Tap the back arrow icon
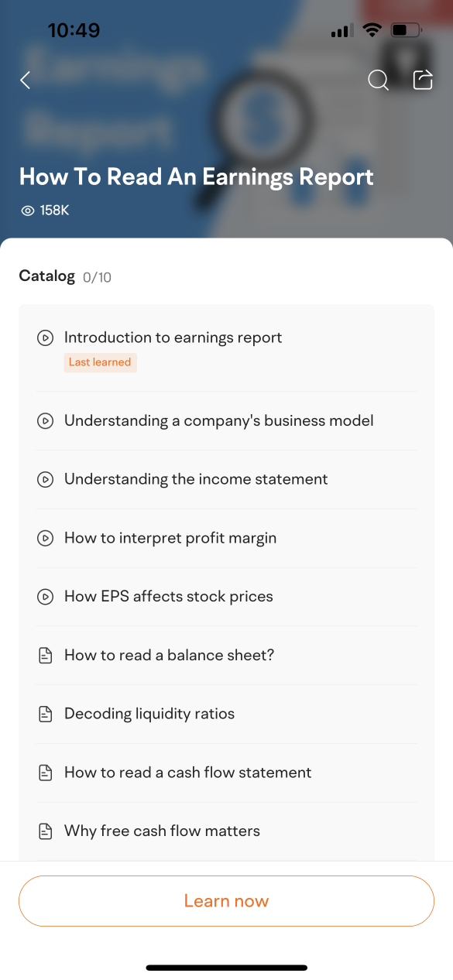Viewport: 453px width, 980px height. point(26,81)
